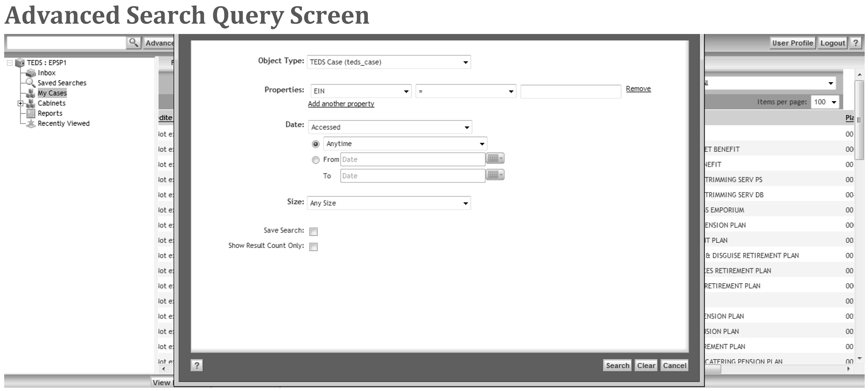Screen dimensions: 868x391
Task: Click the Reports icon in tree
Action: click(30, 113)
